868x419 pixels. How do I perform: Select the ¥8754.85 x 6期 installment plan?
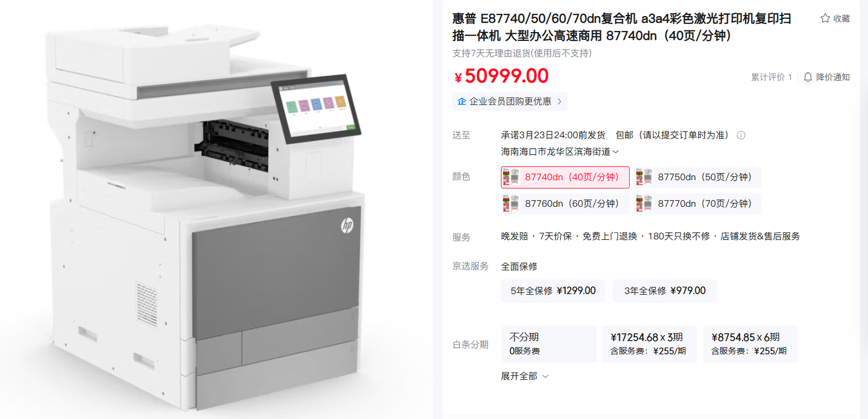point(750,344)
